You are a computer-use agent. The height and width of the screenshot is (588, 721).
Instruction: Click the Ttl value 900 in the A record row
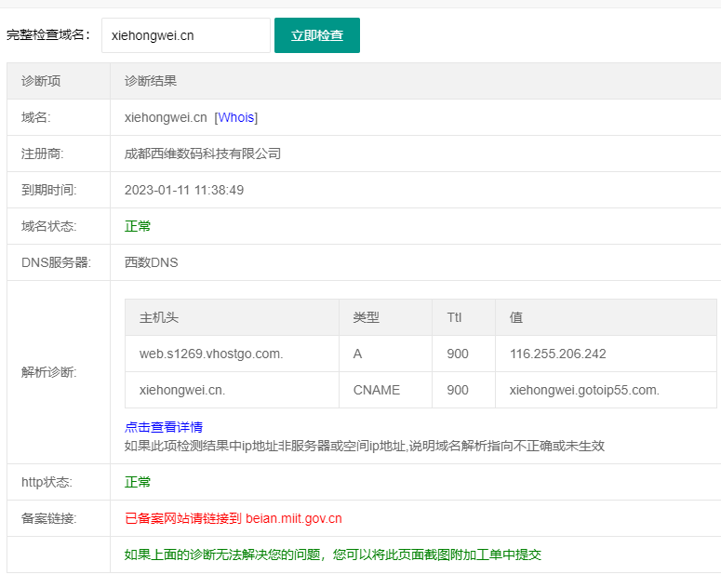pyautogui.click(x=458, y=354)
